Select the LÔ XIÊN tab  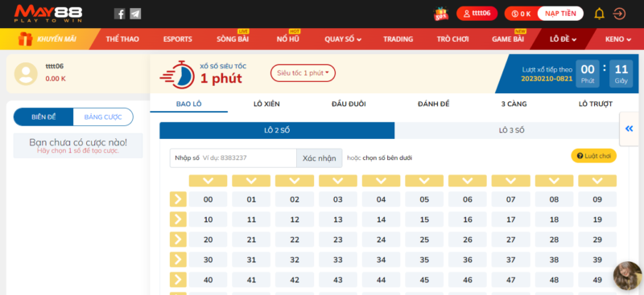coord(266,104)
